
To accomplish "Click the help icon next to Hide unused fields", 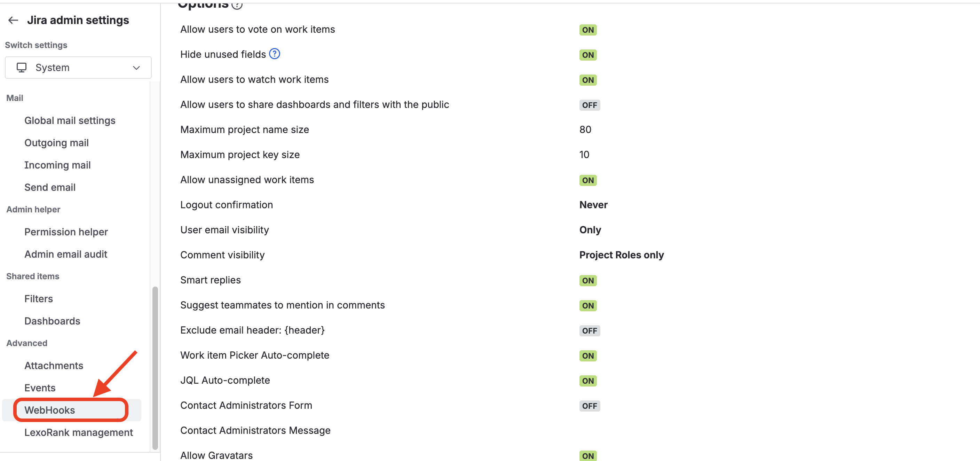I will (274, 54).
